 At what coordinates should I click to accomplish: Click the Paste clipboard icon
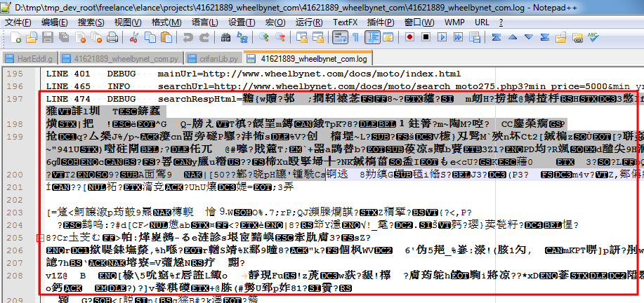pos(166,37)
